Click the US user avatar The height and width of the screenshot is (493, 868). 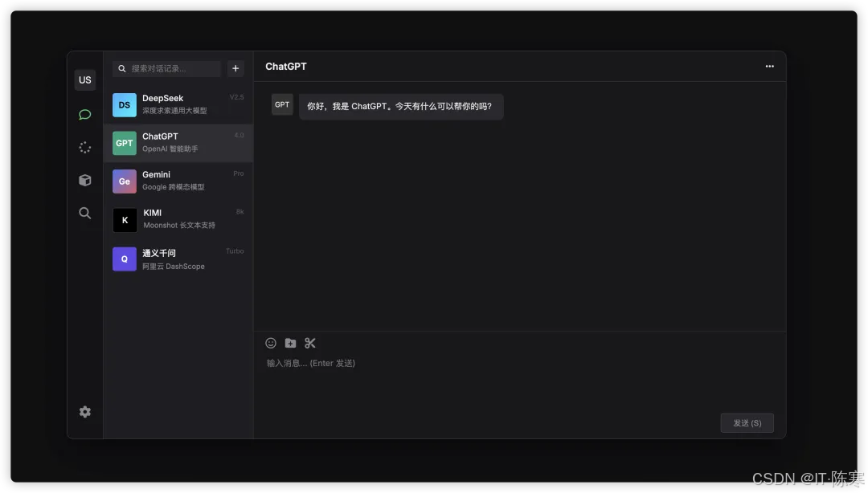click(84, 79)
